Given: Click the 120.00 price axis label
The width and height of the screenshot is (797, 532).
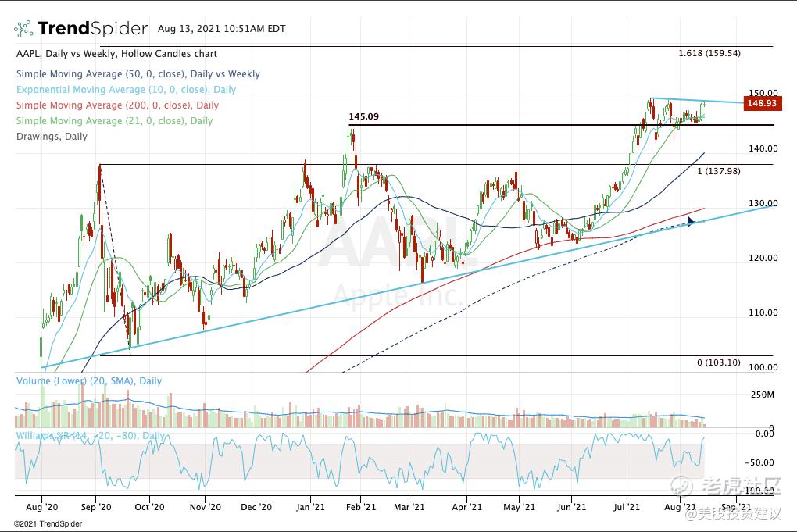Looking at the screenshot, I should coord(763,258).
